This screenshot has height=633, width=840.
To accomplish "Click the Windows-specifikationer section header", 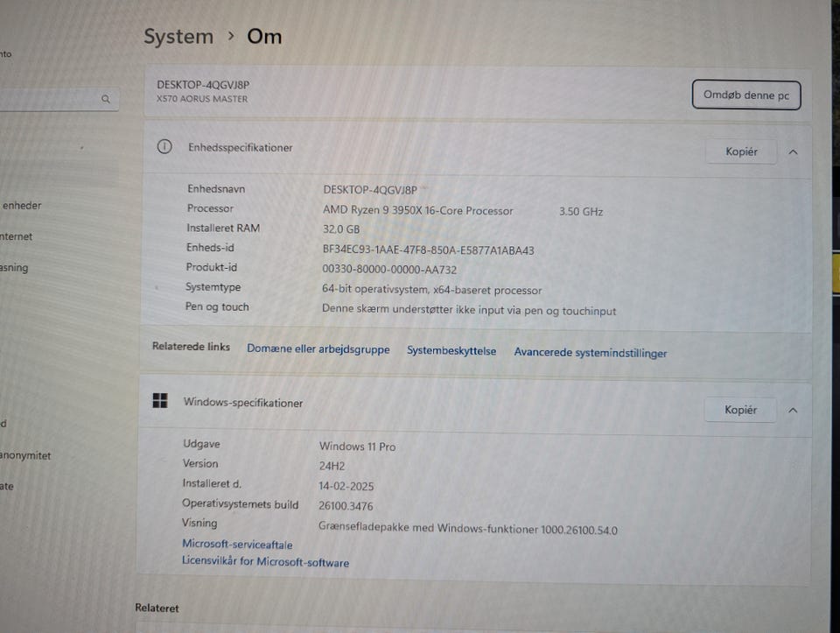I will point(474,406).
